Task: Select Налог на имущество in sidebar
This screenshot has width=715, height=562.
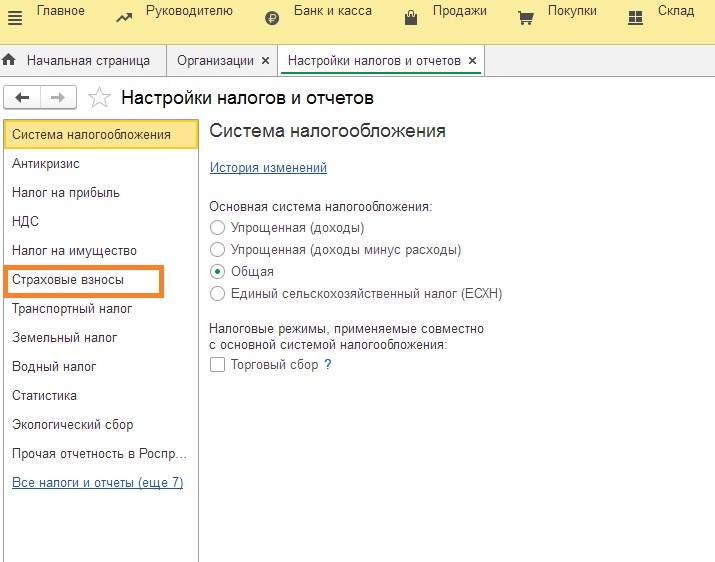Action: pyautogui.click(x=101, y=250)
